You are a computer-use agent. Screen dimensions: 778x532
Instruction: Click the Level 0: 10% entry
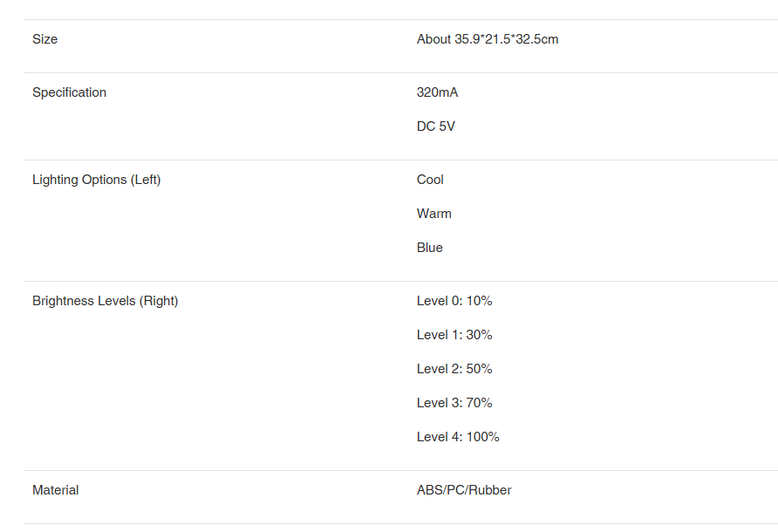(454, 301)
